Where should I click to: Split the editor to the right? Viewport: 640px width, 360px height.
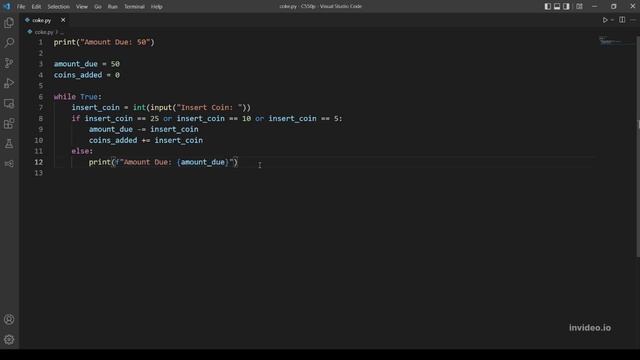pos(622,20)
